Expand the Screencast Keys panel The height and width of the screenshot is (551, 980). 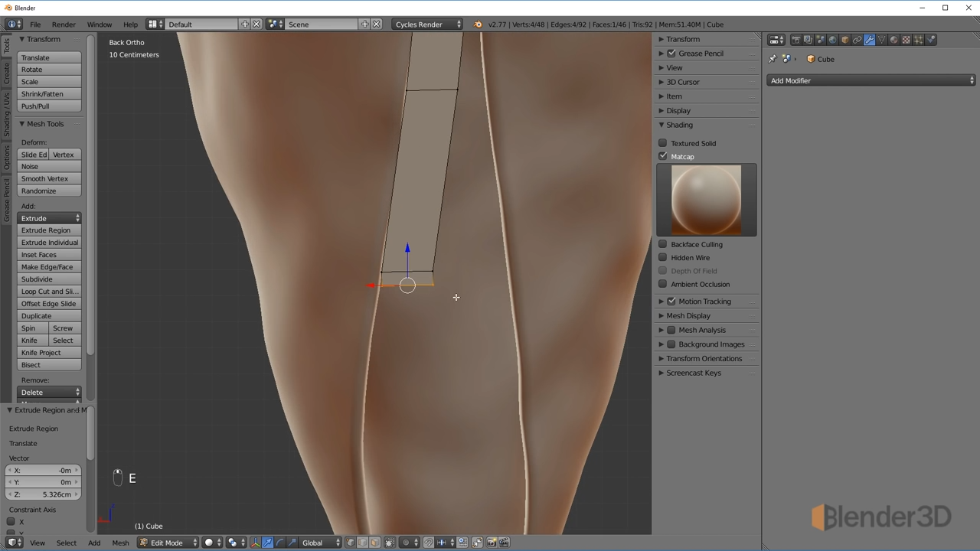click(693, 373)
